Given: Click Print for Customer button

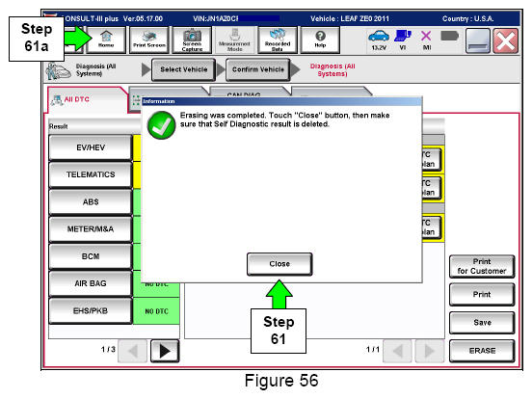Looking at the screenshot, I should point(482,266).
